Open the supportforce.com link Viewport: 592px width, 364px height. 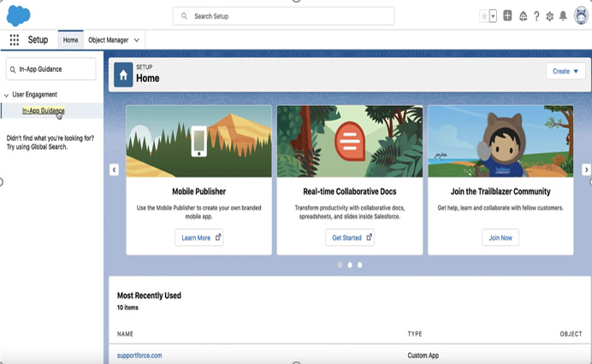click(x=139, y=355)
